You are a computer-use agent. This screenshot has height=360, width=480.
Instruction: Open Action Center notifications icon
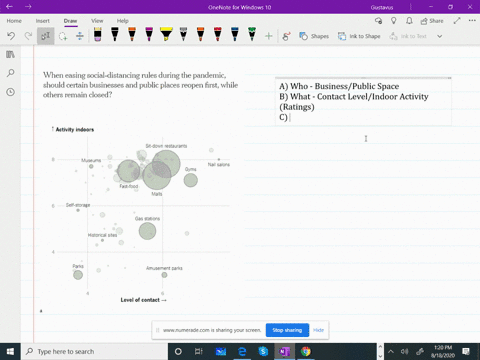(466, 351)
